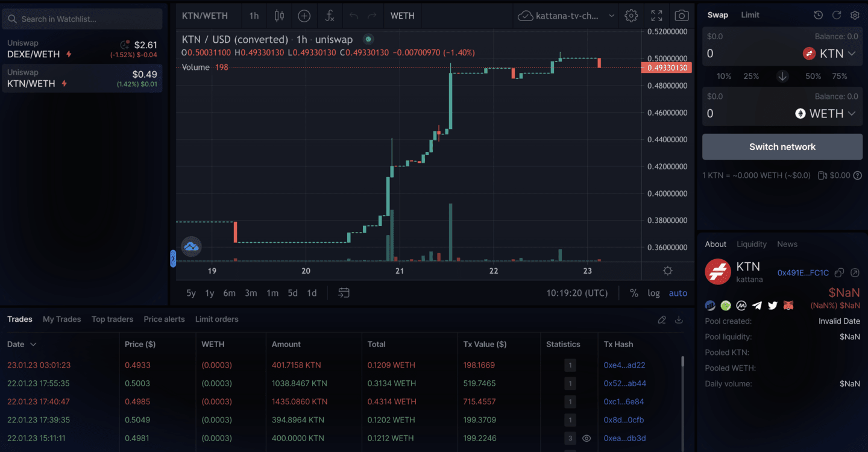This screenshot has height=452, width=868.
Task: Select the 75% amount shortcut
Action: coord(840,77)
